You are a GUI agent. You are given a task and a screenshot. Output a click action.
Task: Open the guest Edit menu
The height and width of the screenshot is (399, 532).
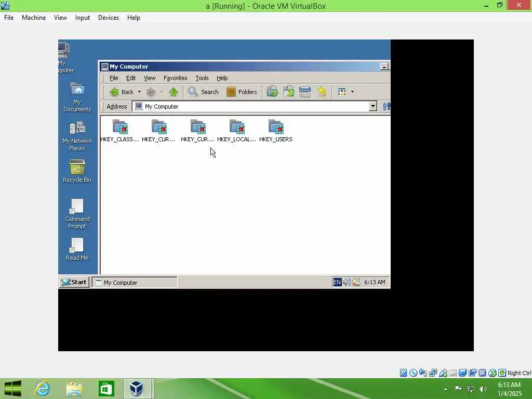pos(131,78)
